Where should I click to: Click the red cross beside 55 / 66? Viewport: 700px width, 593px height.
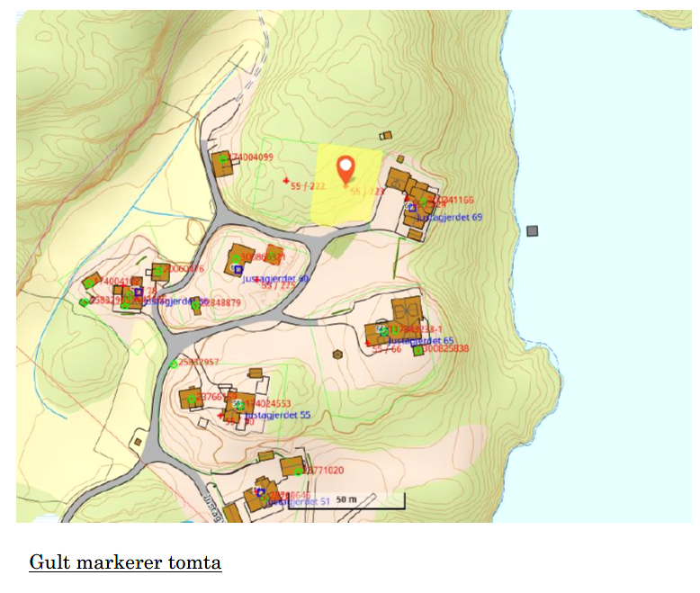[x=368, y=344]
